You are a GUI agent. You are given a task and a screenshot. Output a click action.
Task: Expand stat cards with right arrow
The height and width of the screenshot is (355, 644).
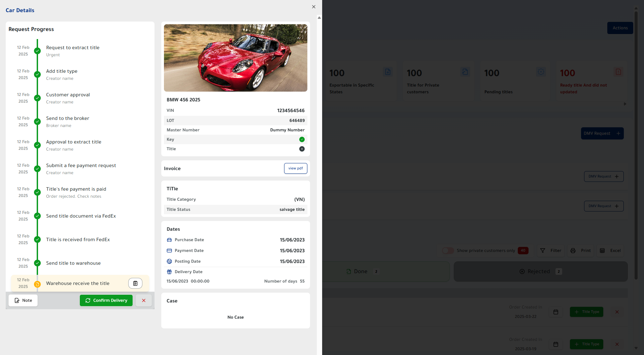625,104
